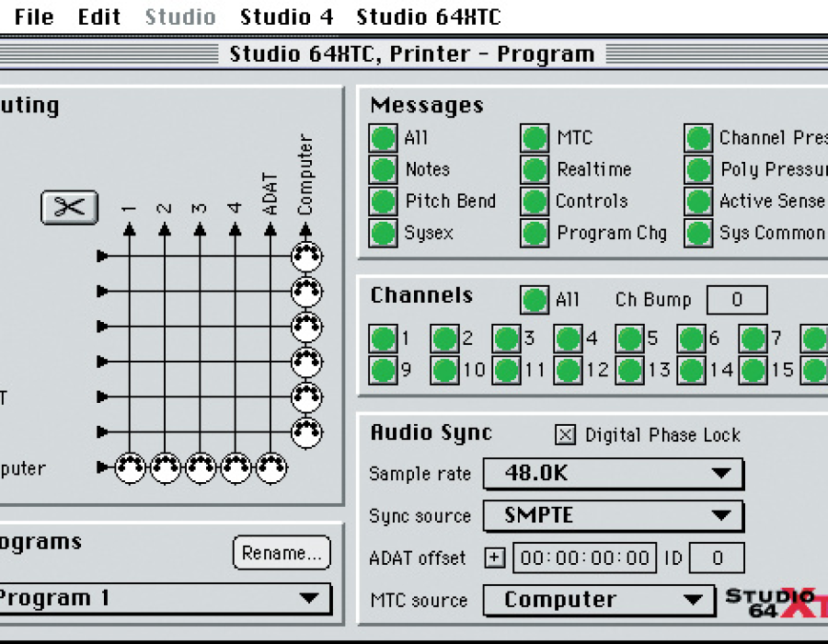Click MIDI connector at end of fourth routing row
Image resolution: width=828 pixels, height=644 pixels.
point(306,362)
